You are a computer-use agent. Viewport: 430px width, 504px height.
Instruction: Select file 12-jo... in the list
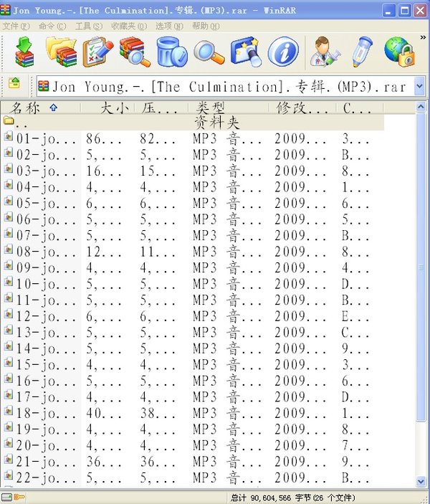pyautogui.click(x=192, y=316)
